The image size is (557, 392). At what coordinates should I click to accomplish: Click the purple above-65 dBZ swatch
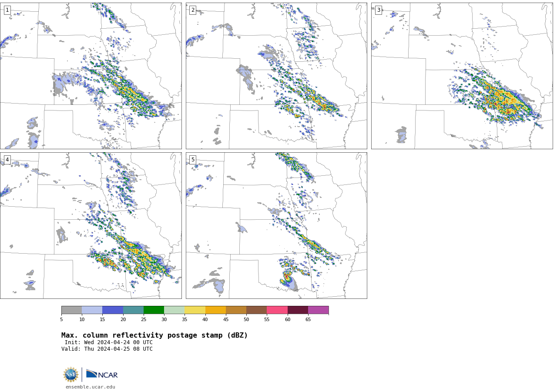318,310
